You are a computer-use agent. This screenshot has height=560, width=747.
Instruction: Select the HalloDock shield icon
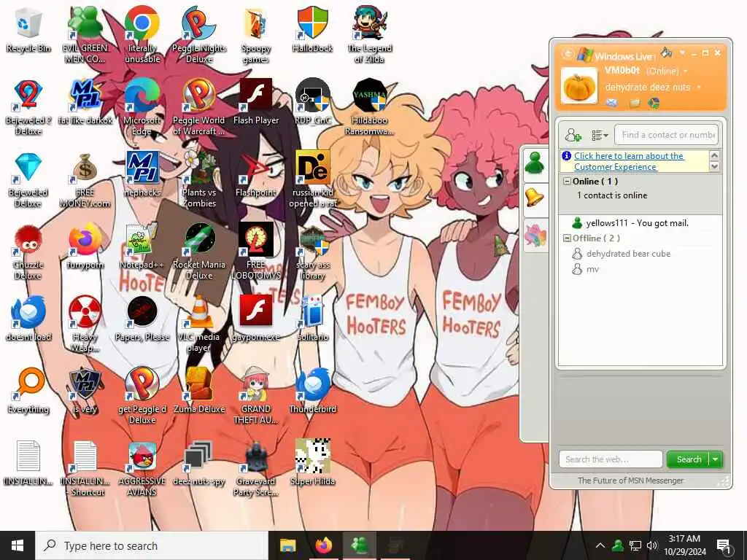tap(312, 28)
